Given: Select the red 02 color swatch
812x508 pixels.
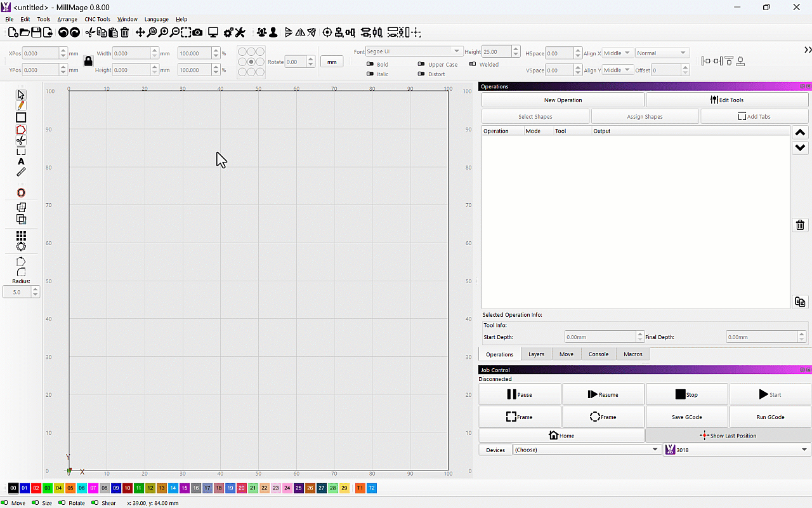Looking at the screenshot, I should pyautogui.click(x=36, y=488).
